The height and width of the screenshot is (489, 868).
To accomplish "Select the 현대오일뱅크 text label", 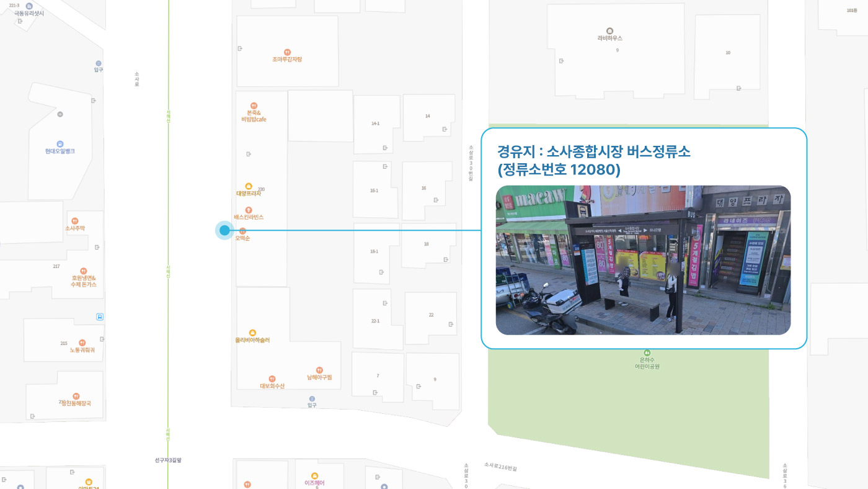I will [x=60, y=151].
